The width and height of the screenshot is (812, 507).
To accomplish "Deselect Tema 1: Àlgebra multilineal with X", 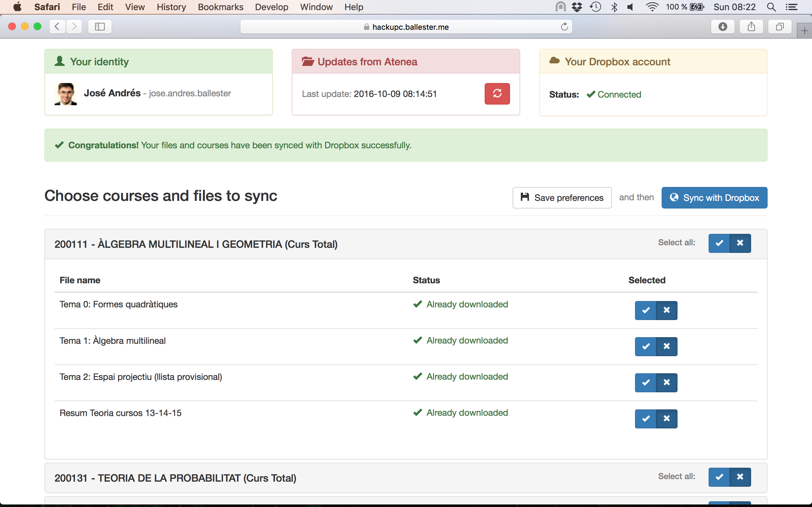I will point(666,346).
